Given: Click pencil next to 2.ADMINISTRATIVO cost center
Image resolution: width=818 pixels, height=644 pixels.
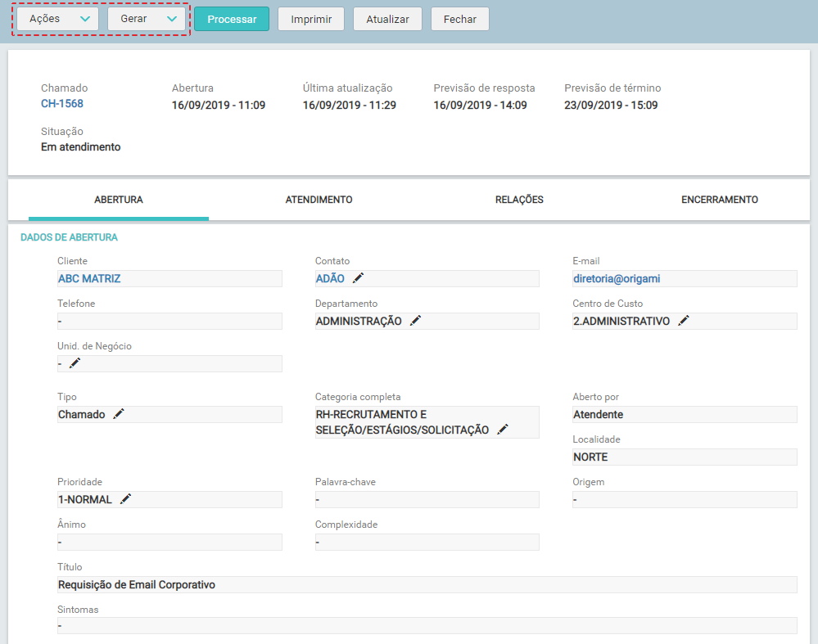Looking at the screenshot, I should pyautogui.click(x=684, y=322).
